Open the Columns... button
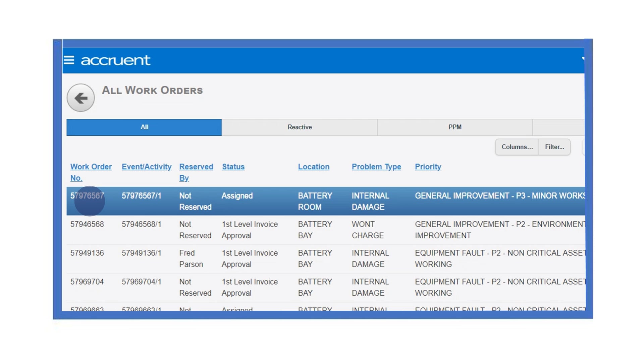 click(x=517, y=147)
